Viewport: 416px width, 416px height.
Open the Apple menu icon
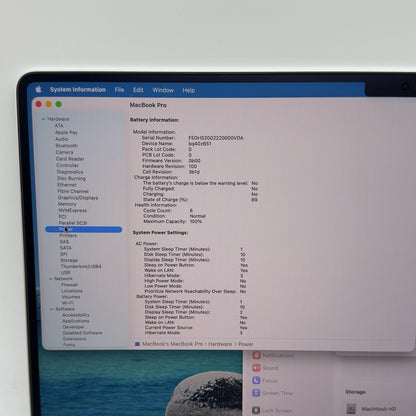click(x=39, y=89)
